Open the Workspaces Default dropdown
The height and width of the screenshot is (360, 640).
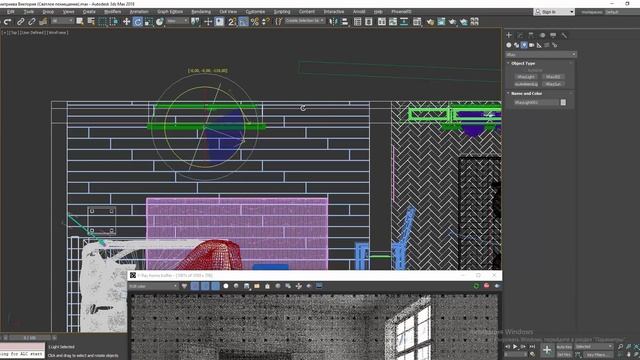622,12
